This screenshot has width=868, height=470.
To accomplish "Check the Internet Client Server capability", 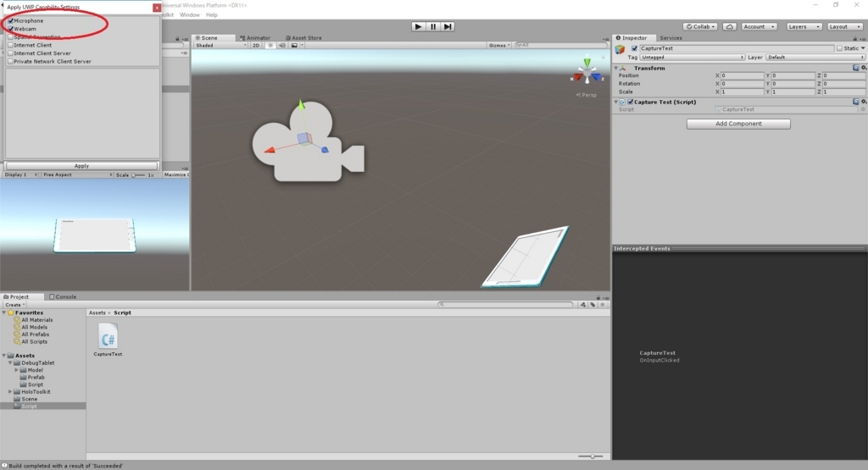I will 10,53.
